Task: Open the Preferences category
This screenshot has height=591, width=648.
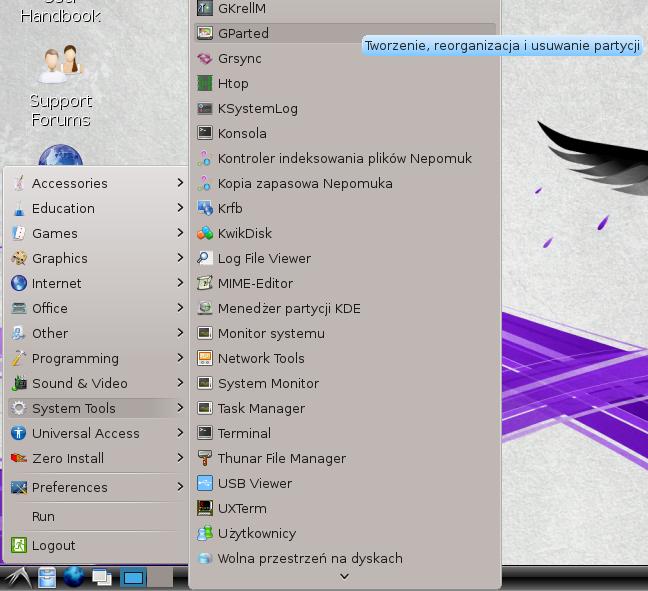Action: (98, 488)
